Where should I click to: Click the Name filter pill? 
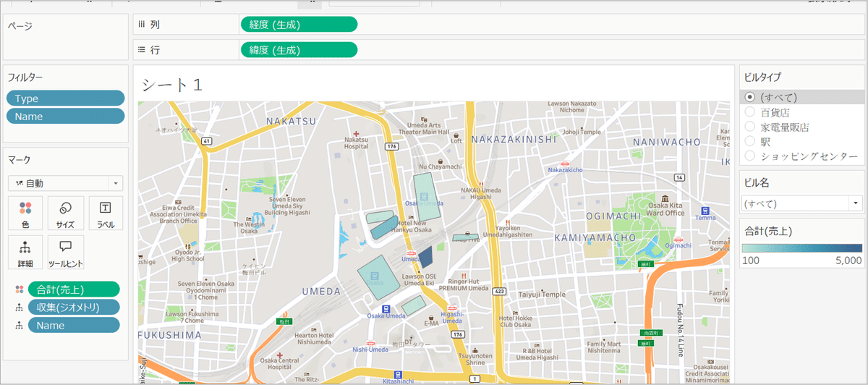66,117
